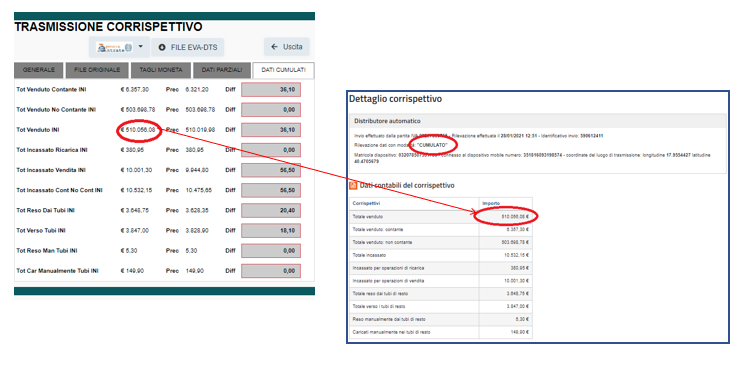Click Diff field of Tot Reso Man Tubi INI
Viewport: 739px width, 376px height.
tap(271, 251)
